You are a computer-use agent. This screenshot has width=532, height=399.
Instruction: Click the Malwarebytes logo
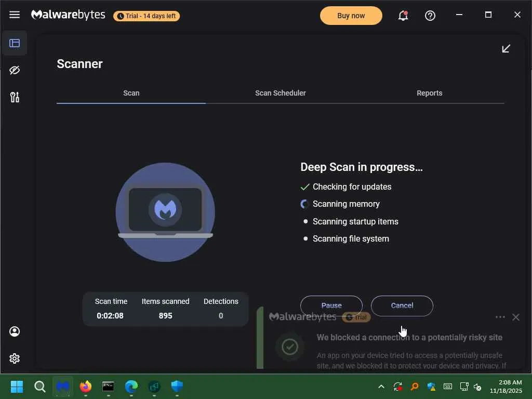point(68,15)
